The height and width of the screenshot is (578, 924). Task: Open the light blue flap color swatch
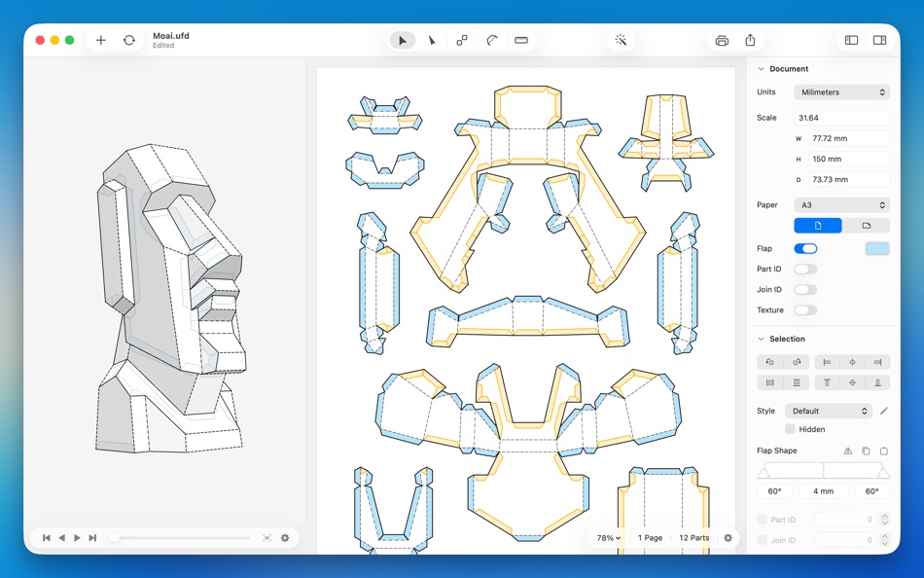(x=877, y=249)
